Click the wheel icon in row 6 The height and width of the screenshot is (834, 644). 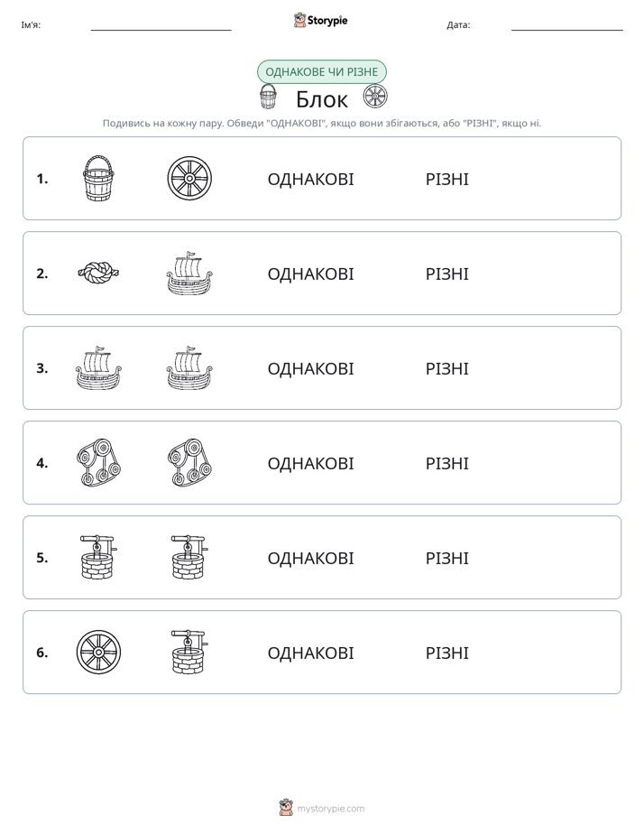coord(98,652)
